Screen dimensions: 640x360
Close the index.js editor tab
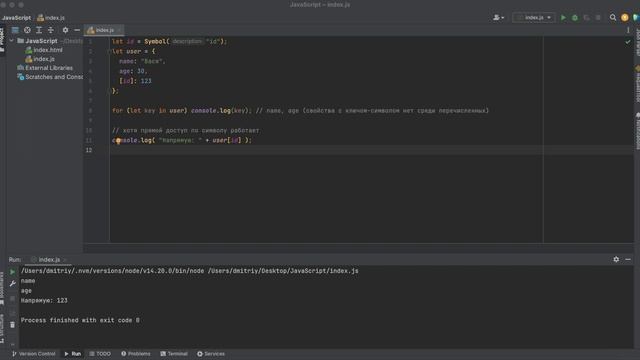pyautogui.click(x=119, y=30)
